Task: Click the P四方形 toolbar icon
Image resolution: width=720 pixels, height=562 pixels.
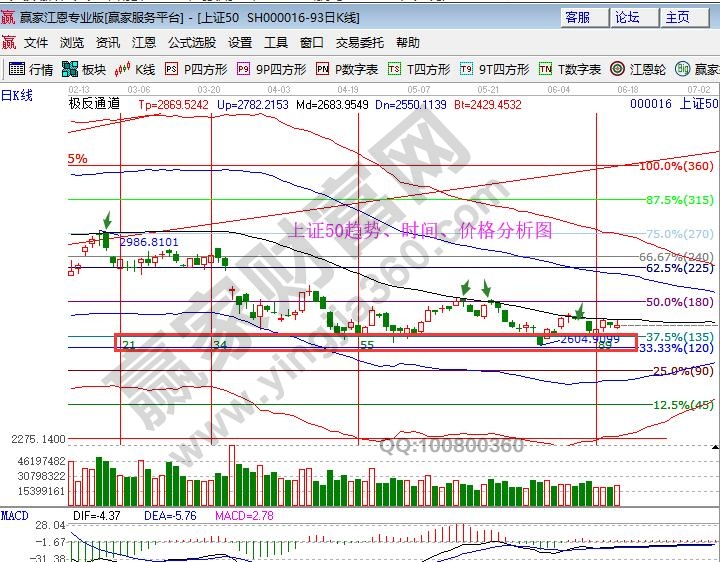Action: point(196,69)
